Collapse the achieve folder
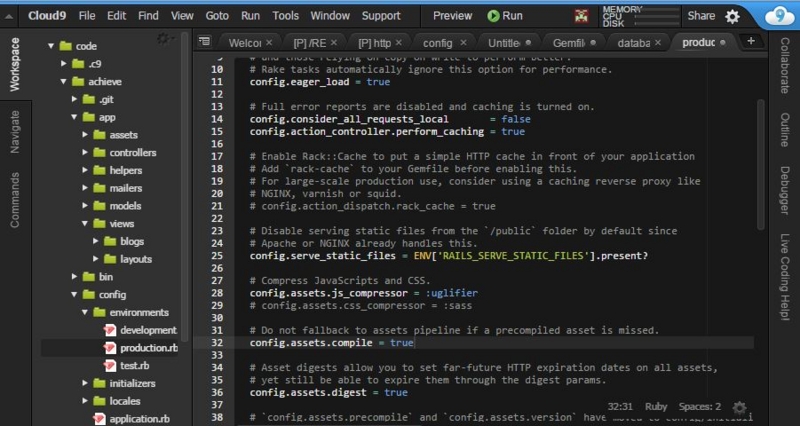The height and width of the screenshot is (426, 800). click(x=63, y=82)
